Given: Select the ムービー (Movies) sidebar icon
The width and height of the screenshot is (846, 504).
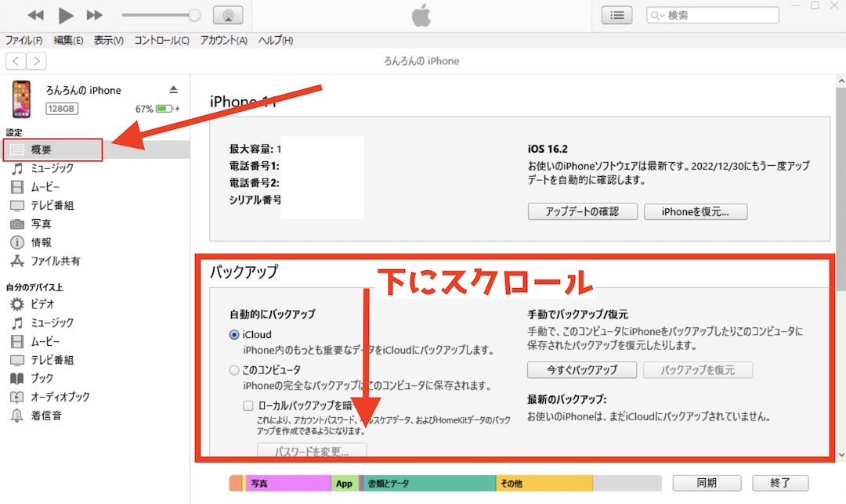Looking at the screenshot, I should tap(55, 186).
